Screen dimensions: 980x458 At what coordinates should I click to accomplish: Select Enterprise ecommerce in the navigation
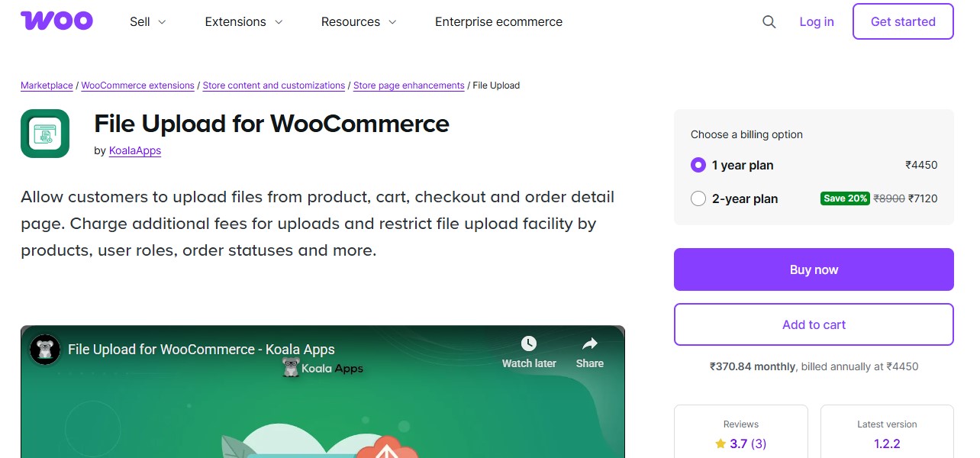coord(498,22)
